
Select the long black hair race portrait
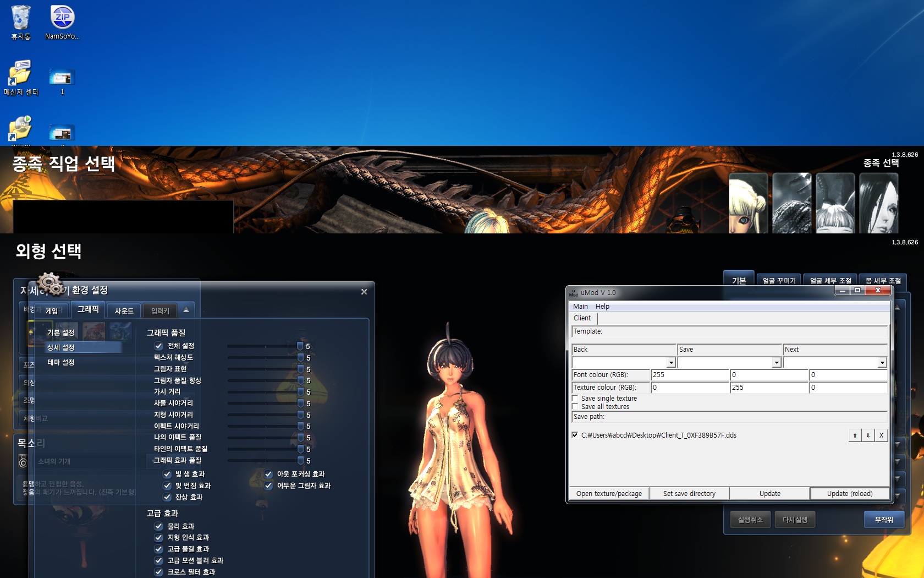(x=878, y=203)
